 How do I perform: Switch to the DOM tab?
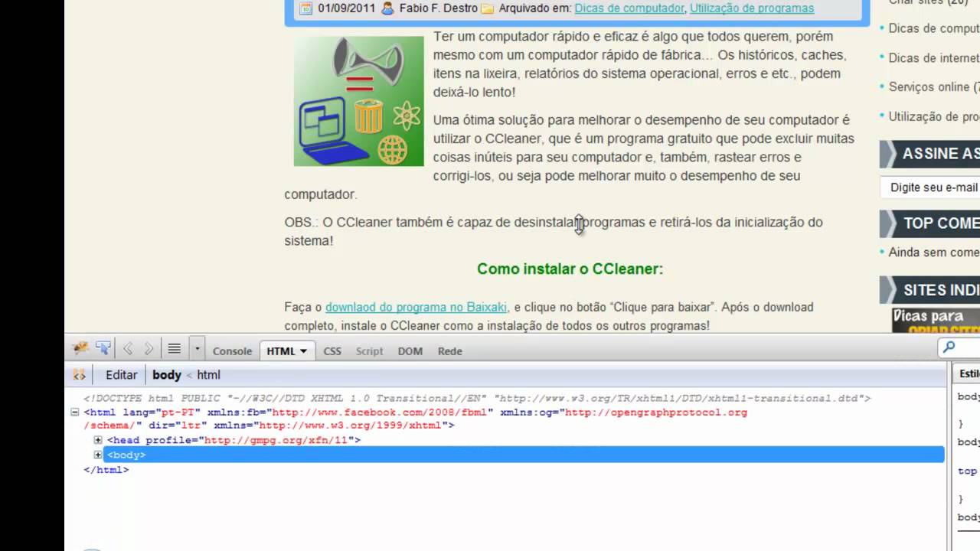pyautogui.click(x=410, y=351)
